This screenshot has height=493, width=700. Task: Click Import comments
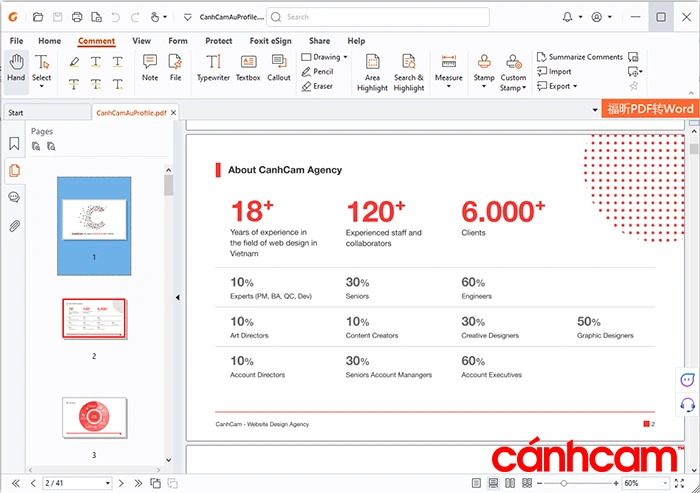(x=554, y=71)
